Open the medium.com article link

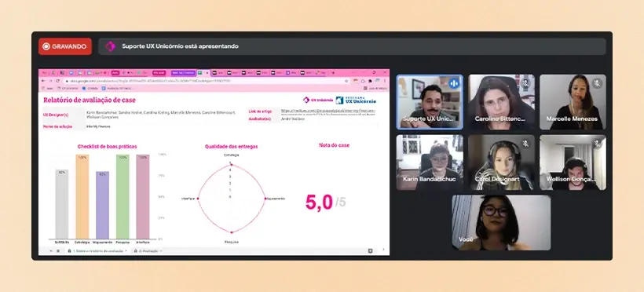click(327, 111)
